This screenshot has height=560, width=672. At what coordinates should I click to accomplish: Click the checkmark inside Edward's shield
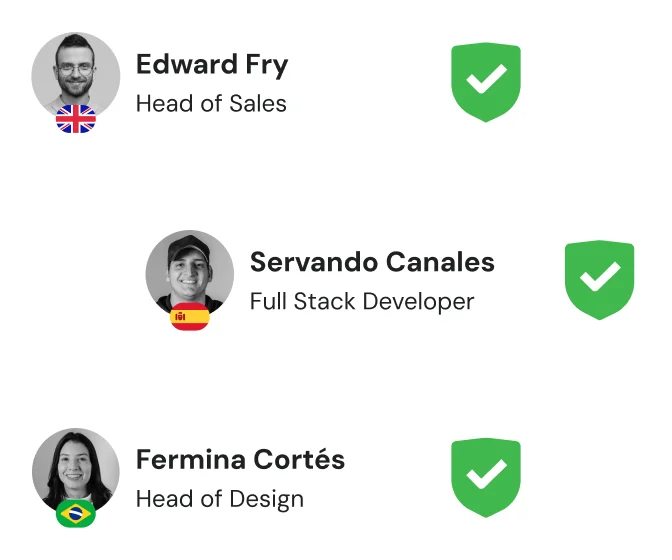point(486,78)
